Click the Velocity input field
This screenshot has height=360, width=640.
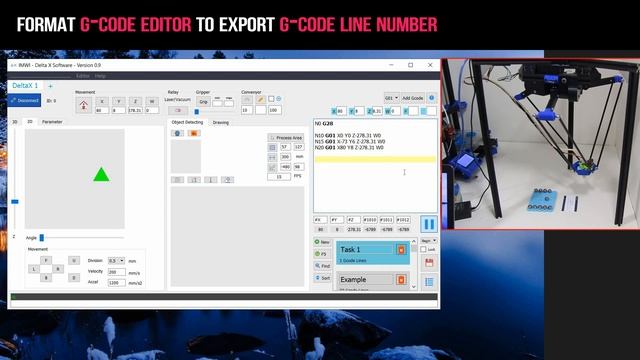(116, 272)
